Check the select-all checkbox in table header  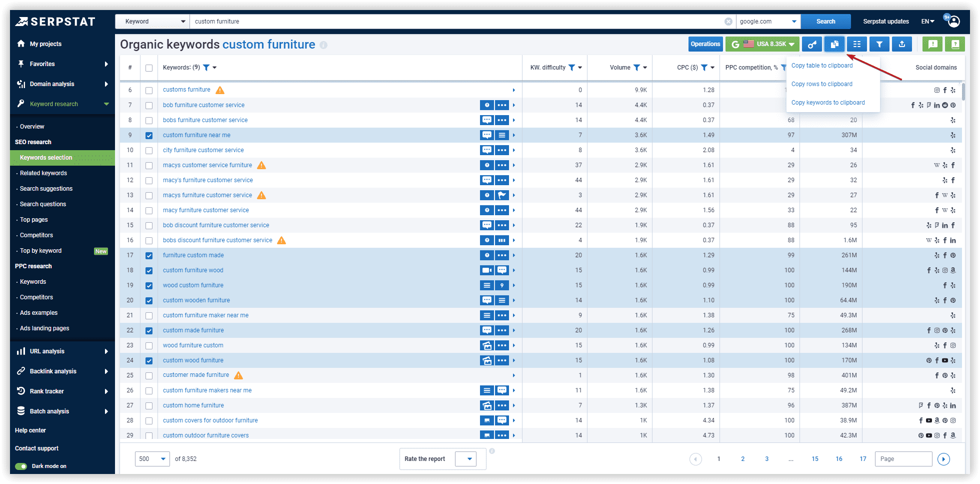[x=149, y=68]
